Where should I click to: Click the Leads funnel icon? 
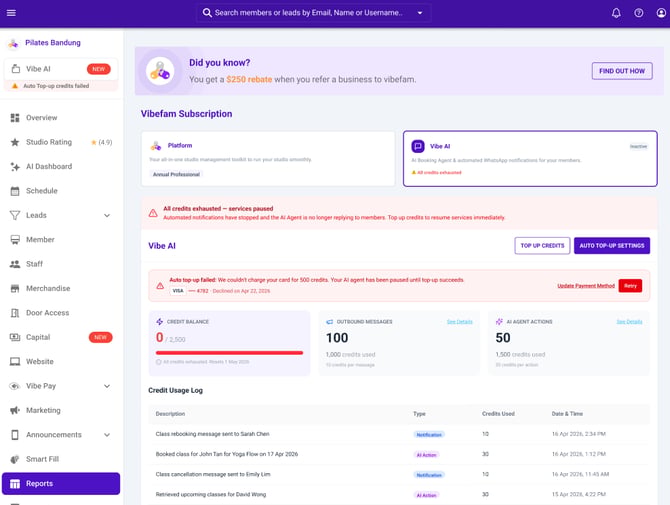point(15,215)
